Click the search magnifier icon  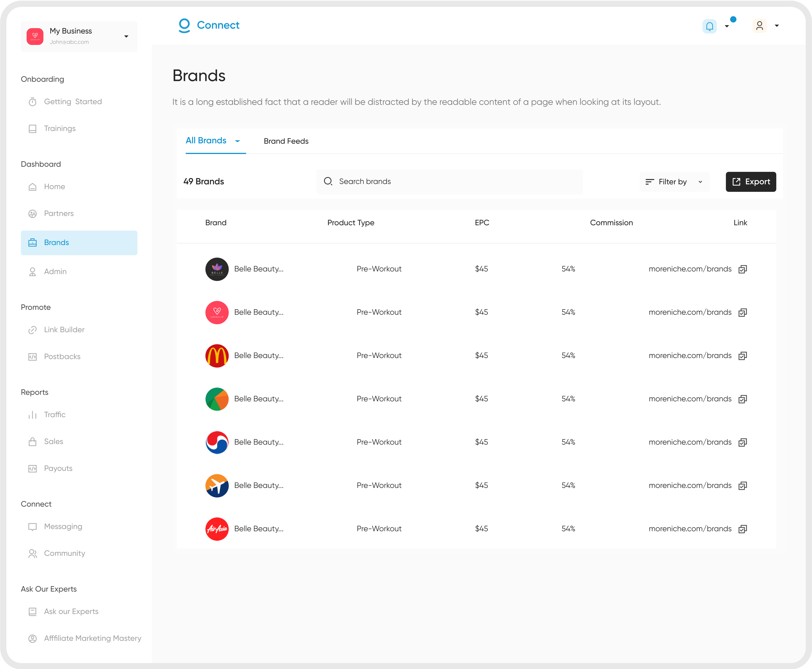(328, 181)
